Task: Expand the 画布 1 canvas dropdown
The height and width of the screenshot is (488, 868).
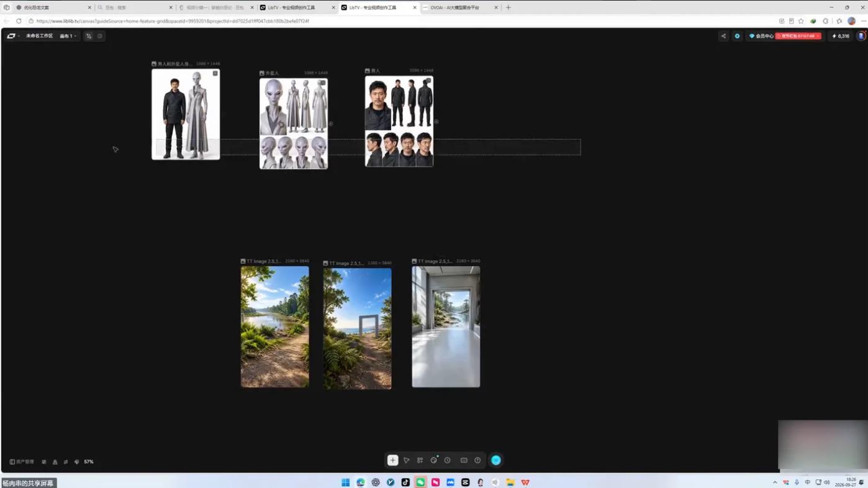Action: [x=68, y=36]
